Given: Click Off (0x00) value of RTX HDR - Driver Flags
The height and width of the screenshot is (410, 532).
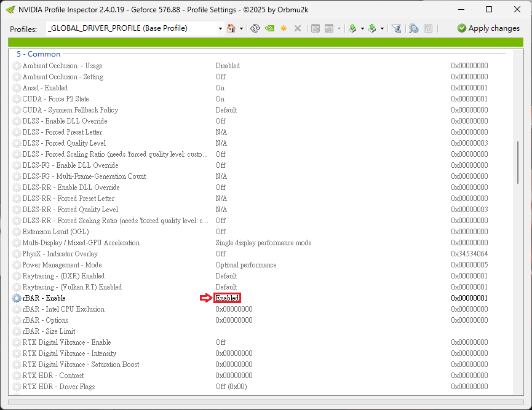Looking at the screenshot, I should (231, 387).
